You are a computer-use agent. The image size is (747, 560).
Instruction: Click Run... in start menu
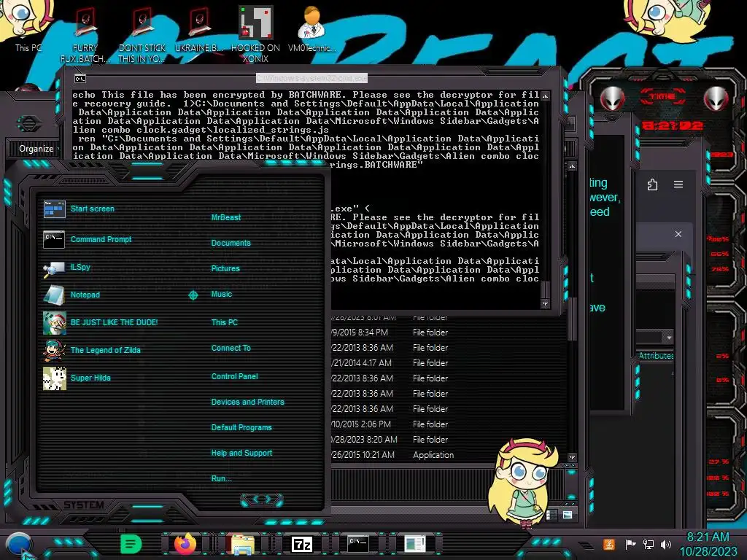point(222,478)
